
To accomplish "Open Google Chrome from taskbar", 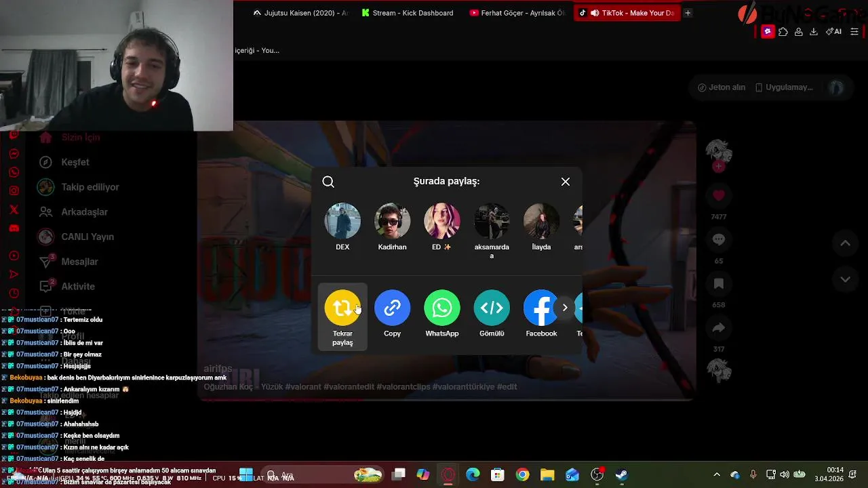I will click(522, 475).
